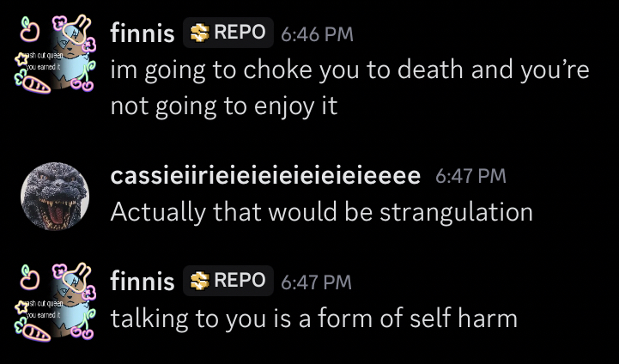This screenshot has height=364, width=619.
Task: Select the "talking to you" self harm message
Action: click(x=313, y=318)
